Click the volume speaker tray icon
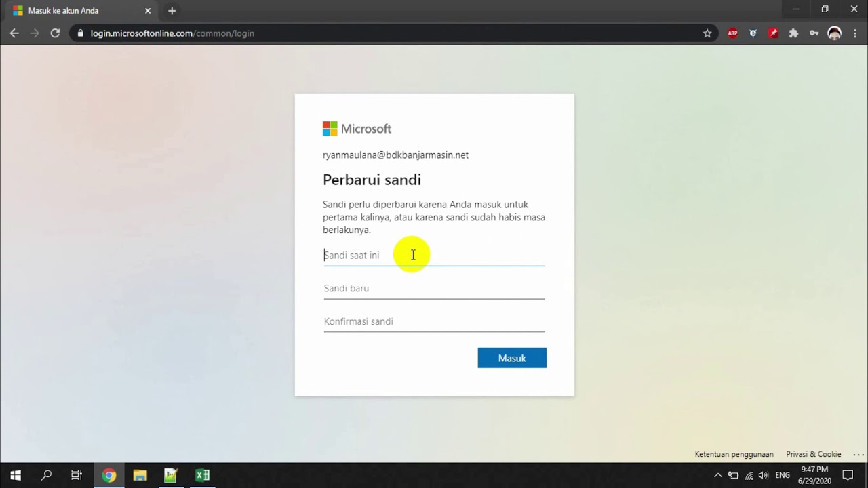The height and width of the screenshot is (488, 868). click(764, 475)
